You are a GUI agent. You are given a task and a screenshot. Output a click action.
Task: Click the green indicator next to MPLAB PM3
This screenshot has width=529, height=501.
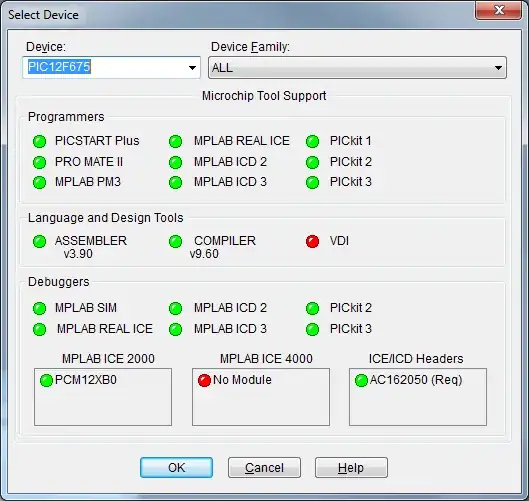39,183
